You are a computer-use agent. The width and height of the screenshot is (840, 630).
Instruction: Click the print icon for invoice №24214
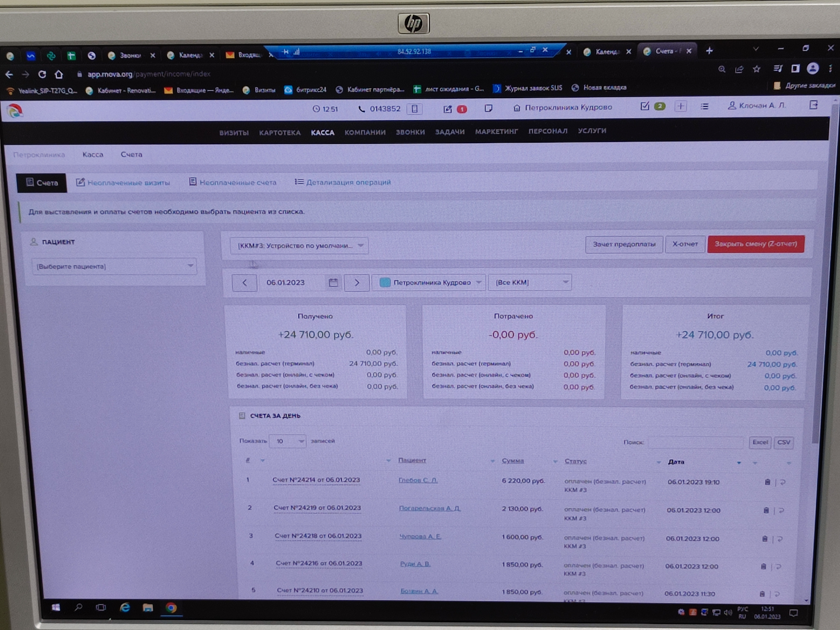(x=767, y=482)
